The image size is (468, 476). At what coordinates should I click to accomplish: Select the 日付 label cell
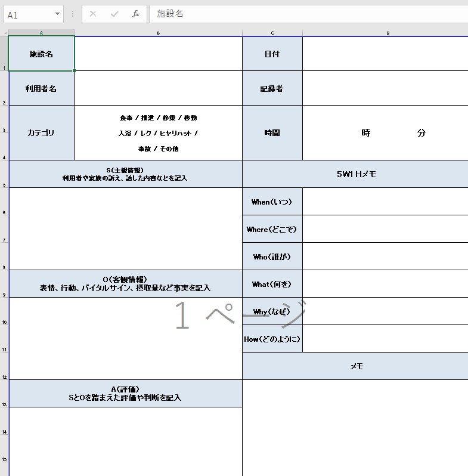point(272,54)
